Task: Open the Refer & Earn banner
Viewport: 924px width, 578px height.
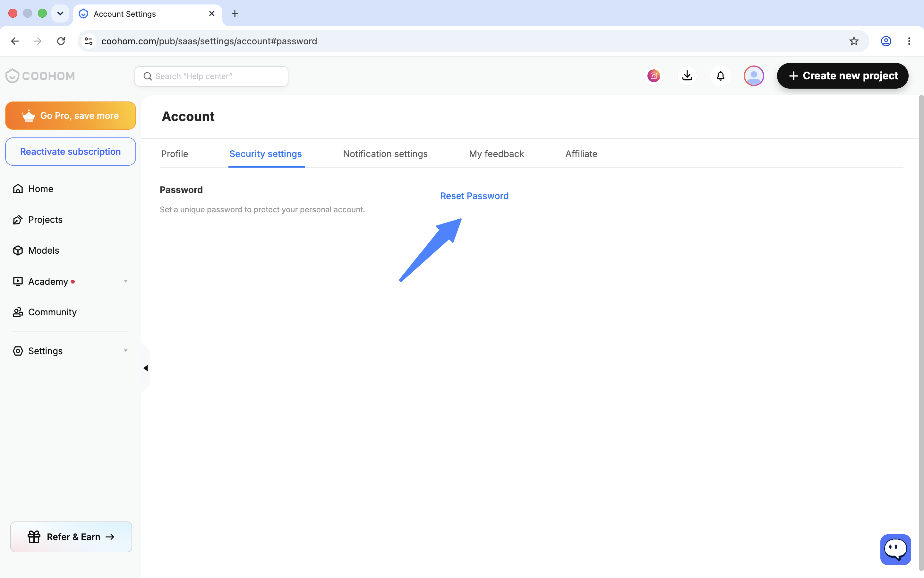Action: click(71, 537)
